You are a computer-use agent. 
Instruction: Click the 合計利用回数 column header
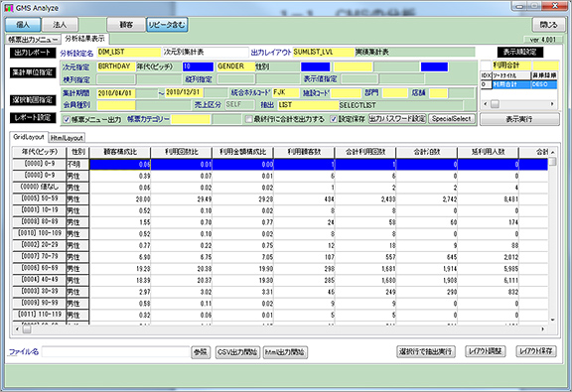365,152
